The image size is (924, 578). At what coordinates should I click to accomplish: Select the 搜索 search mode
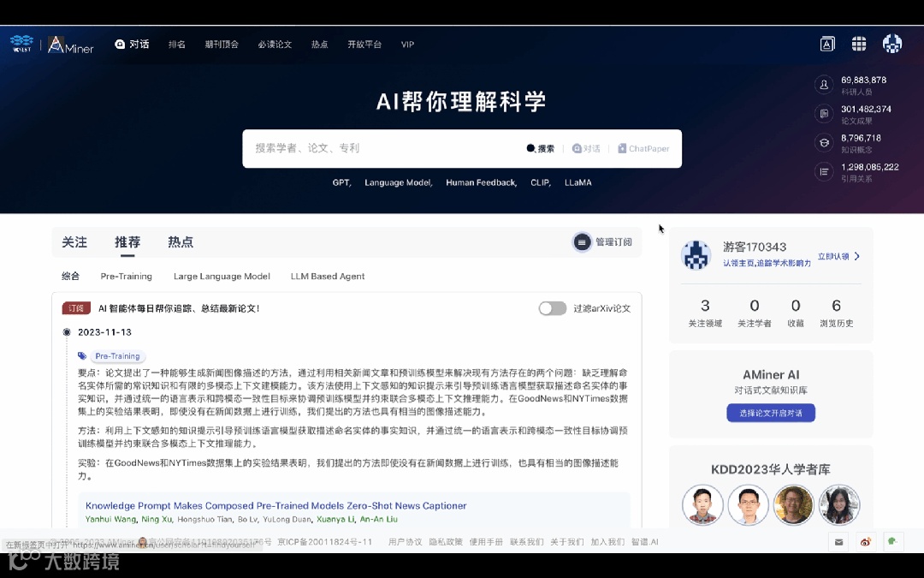[541, 149]
